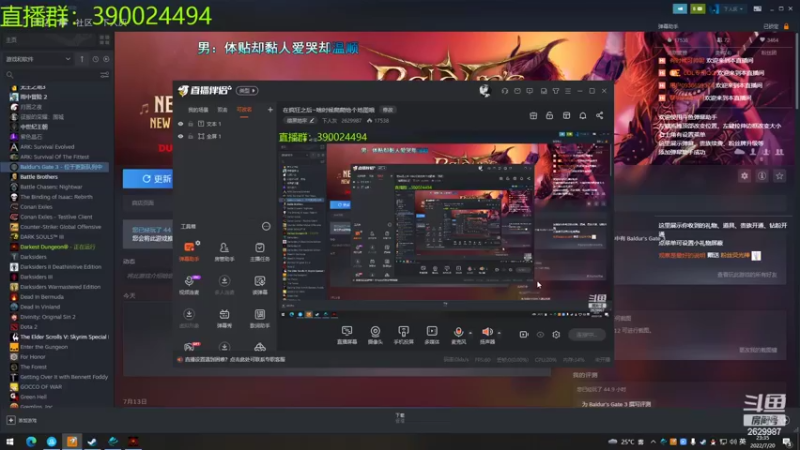Favorite Baldur's Gate 3 with star icon
800x450 pixels.
click(779, 176)
